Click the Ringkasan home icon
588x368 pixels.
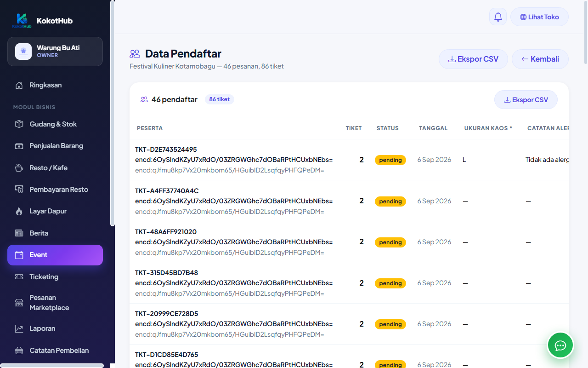(x=19, y=85)
